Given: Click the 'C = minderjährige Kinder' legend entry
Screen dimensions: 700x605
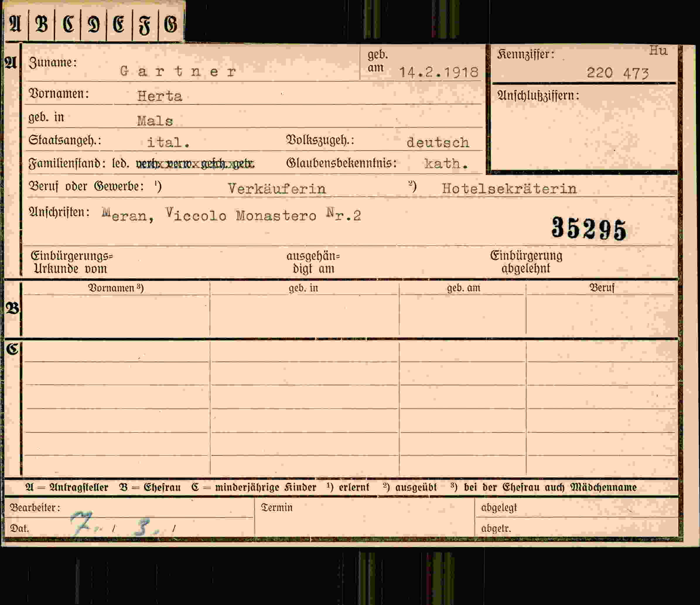Looking at the screenshot, I should [254, 487].
